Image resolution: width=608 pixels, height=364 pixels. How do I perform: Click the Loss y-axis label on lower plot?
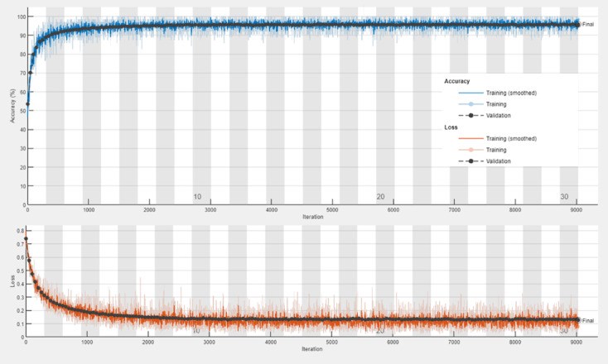(x=12, y=281)
